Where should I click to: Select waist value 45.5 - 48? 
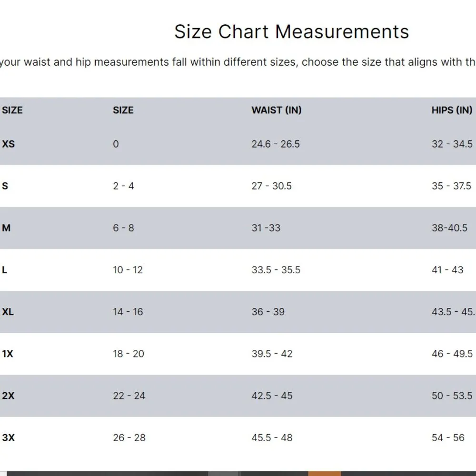(272, 437)
